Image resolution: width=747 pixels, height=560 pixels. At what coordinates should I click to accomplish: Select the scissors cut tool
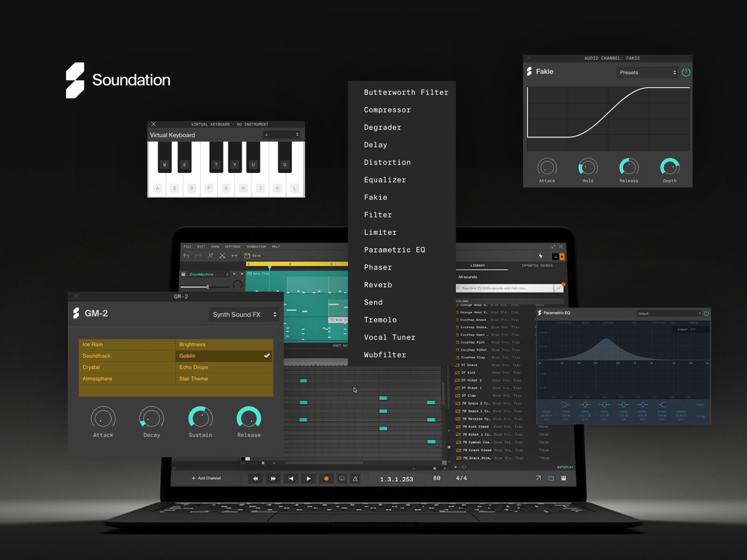click(x=222, y=255)
